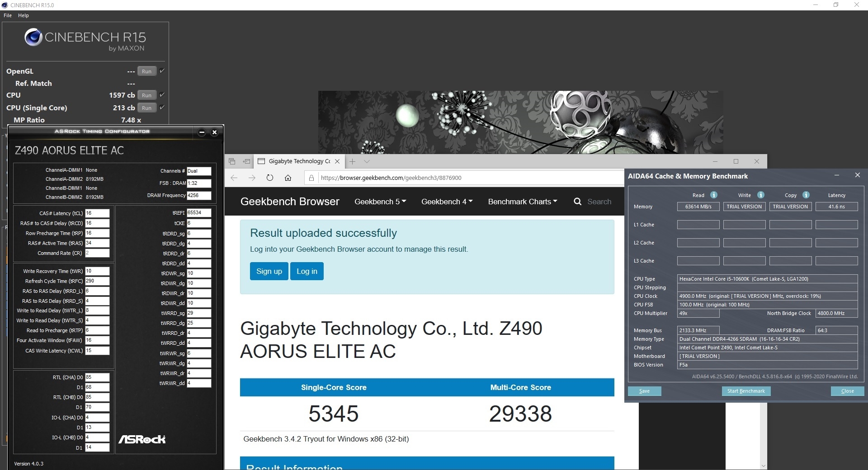Image resolution: width=868 pixels, height=470 pixels.
Task: Toggle CPU Single Core checkbox
Action: 162,107
